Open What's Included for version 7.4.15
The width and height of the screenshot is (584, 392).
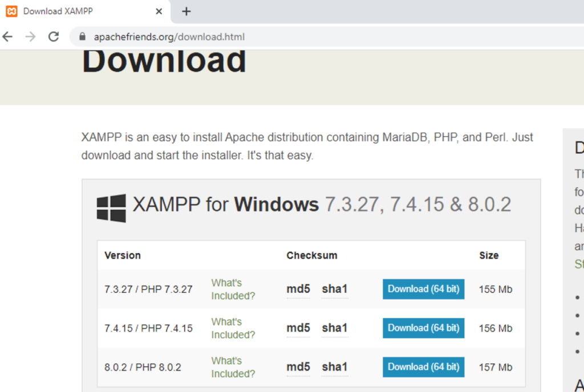tap(233, 328)
